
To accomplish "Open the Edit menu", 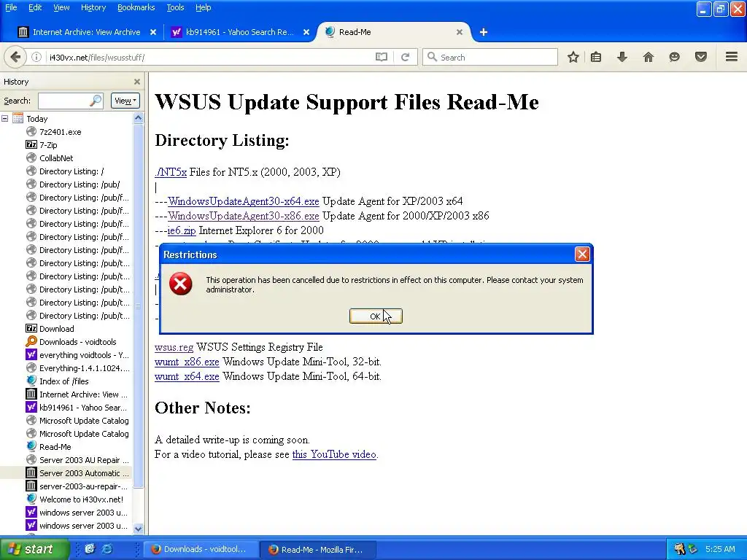I will tap(35, 7).
